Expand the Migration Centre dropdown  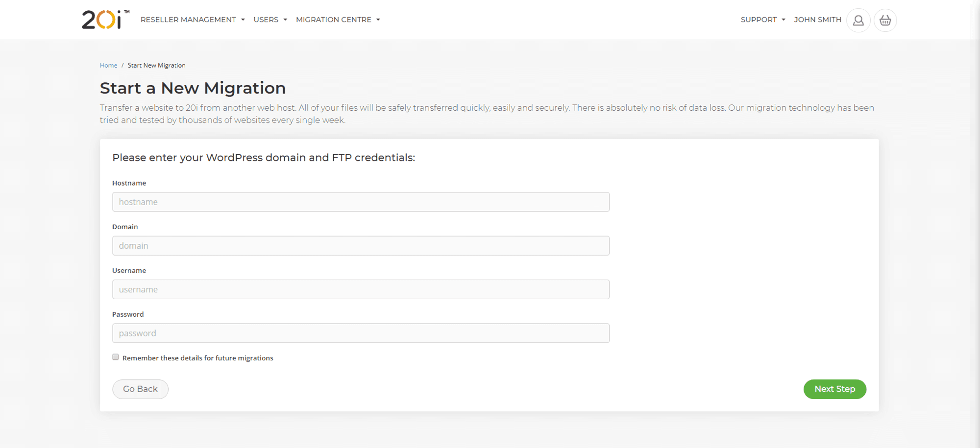tap(338, 20)
